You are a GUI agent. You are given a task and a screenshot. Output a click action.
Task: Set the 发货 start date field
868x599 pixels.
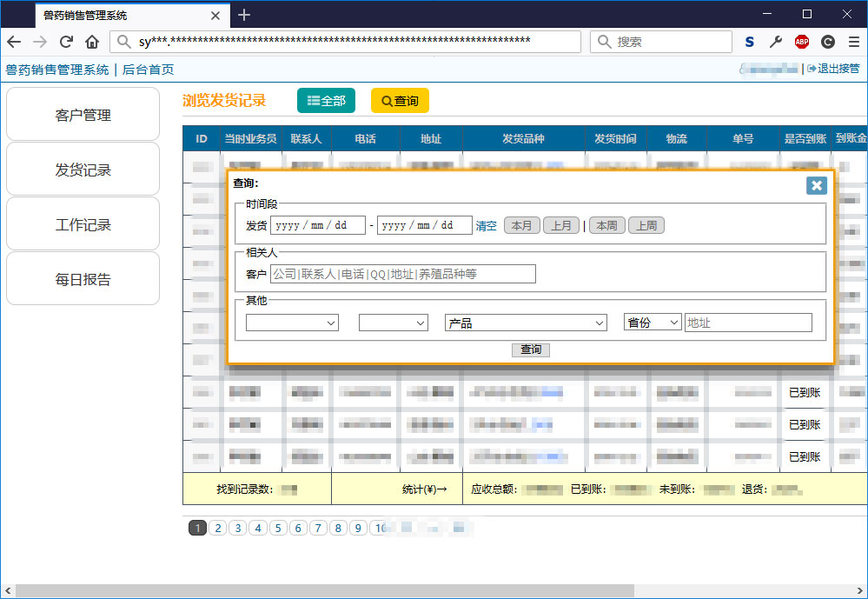coord(318,225)
